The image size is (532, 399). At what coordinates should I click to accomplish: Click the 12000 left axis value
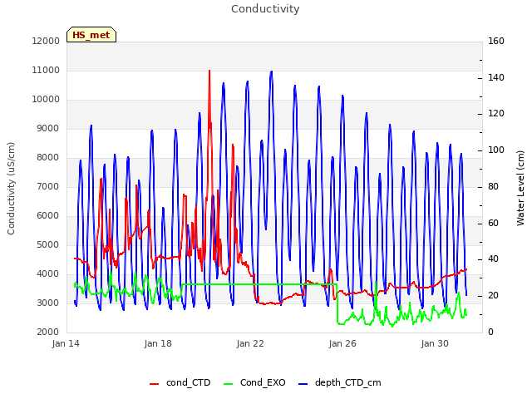(x=46, y=41)
